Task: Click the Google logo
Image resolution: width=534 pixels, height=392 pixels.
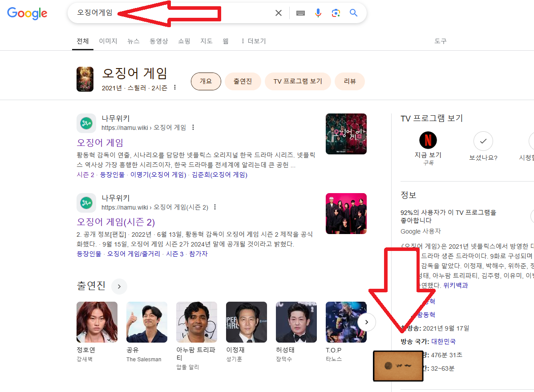Action: [x=27, y=13]
